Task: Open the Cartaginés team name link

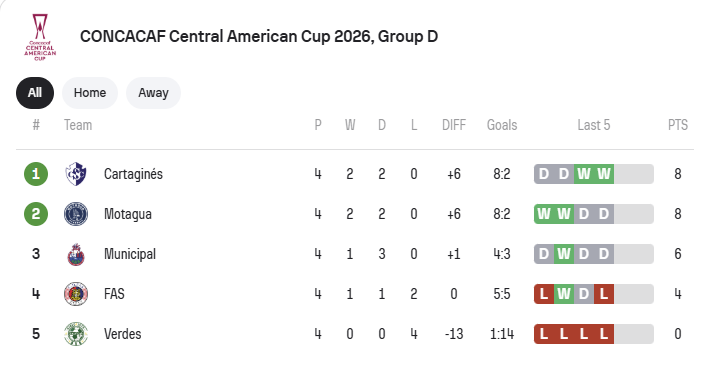Action: coord(133,174)
